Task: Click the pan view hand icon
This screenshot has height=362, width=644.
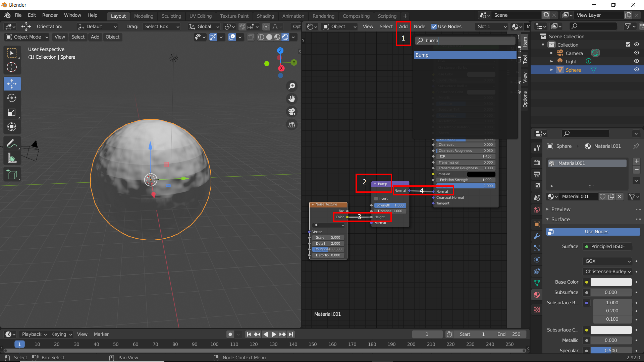Action: (x=292, y=99)
